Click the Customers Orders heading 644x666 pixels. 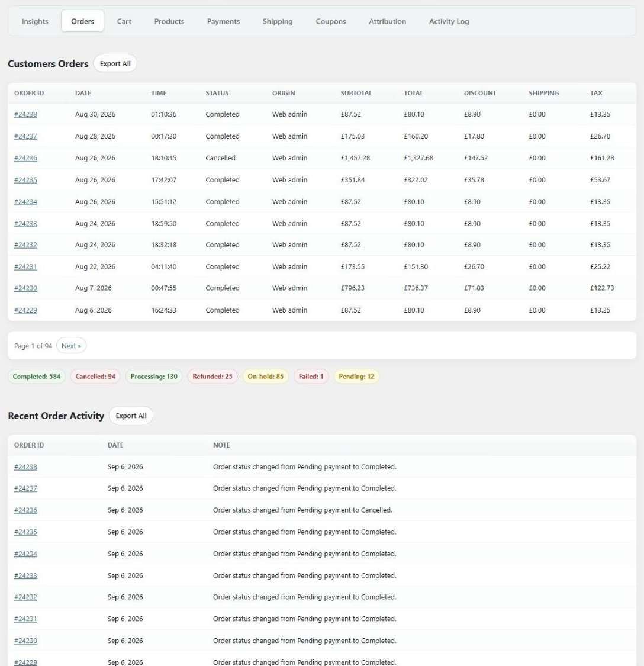point(48,64)
